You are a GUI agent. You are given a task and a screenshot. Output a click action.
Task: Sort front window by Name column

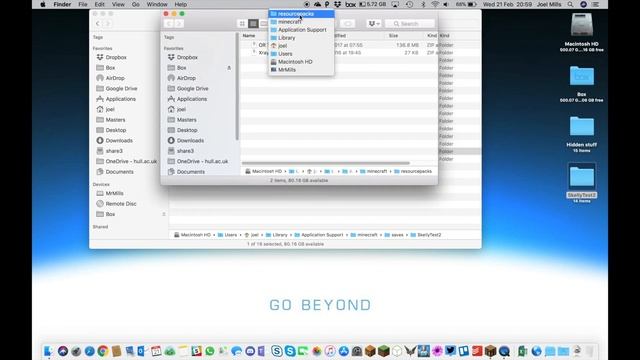coord(249,36)
